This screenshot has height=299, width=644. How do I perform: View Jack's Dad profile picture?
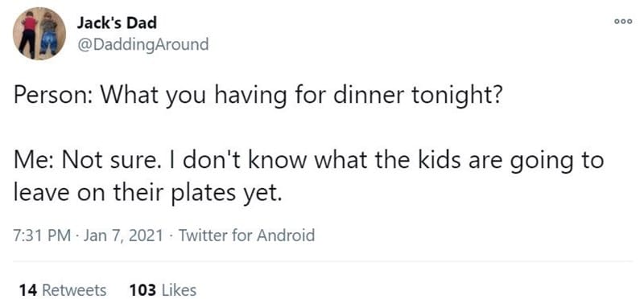click(39, 34)
